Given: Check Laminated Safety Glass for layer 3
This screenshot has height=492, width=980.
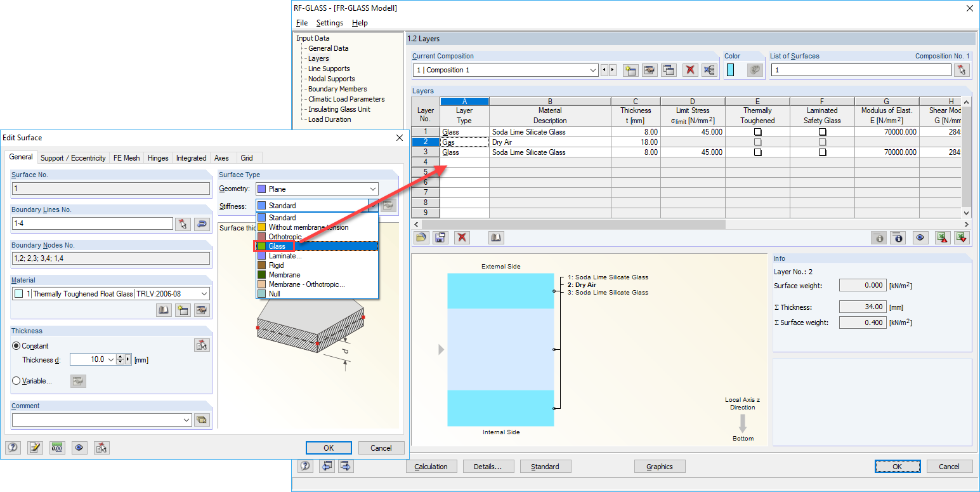Looking at the screenshot, I should pos(821,152).
